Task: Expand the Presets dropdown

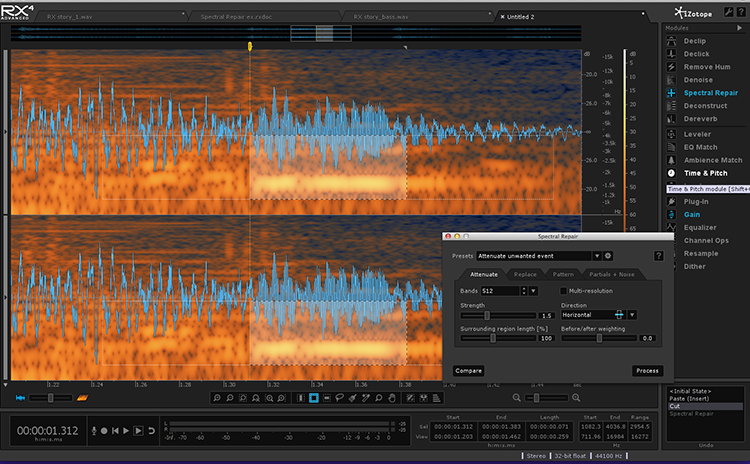Action: coord(597,256)
